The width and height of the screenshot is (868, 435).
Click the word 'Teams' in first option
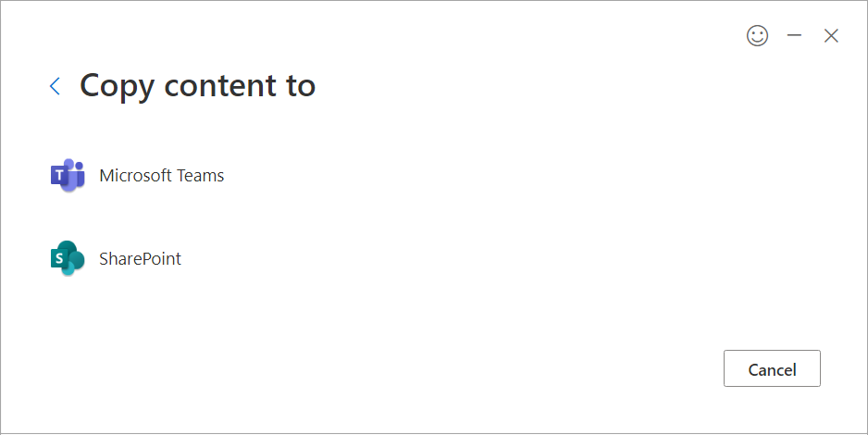pos(201,175)
